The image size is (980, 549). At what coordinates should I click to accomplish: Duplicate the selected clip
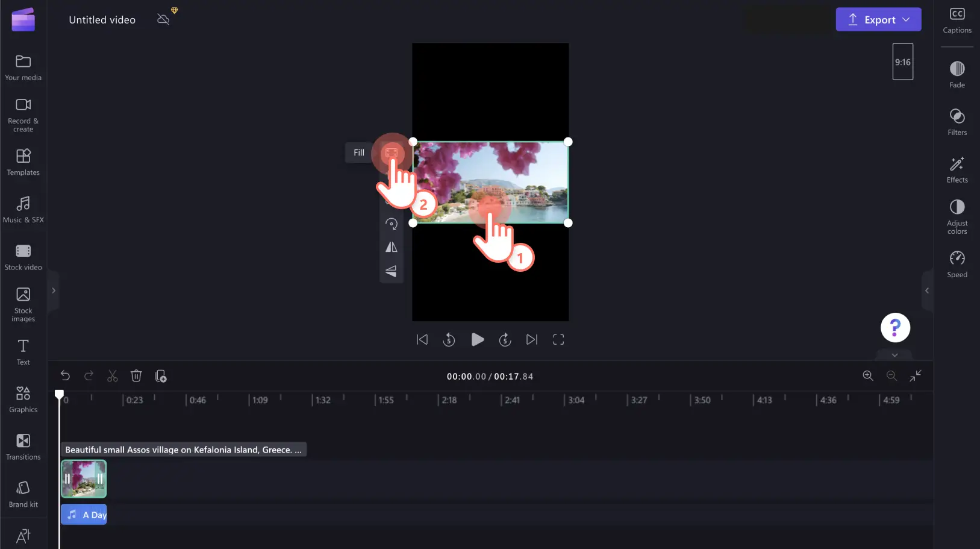coord(161,376)
